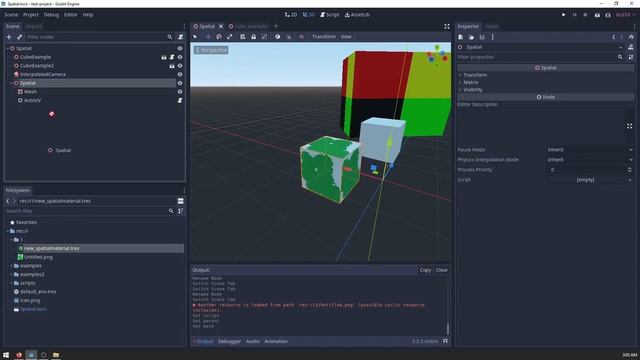
Task: Open the Project menu
Action: [31, 15]
